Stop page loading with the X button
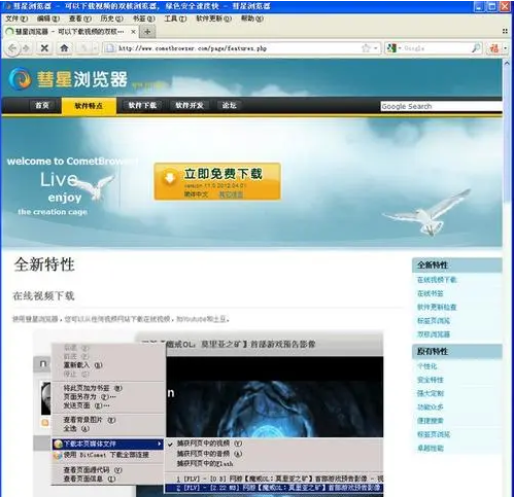 (44, 48)
